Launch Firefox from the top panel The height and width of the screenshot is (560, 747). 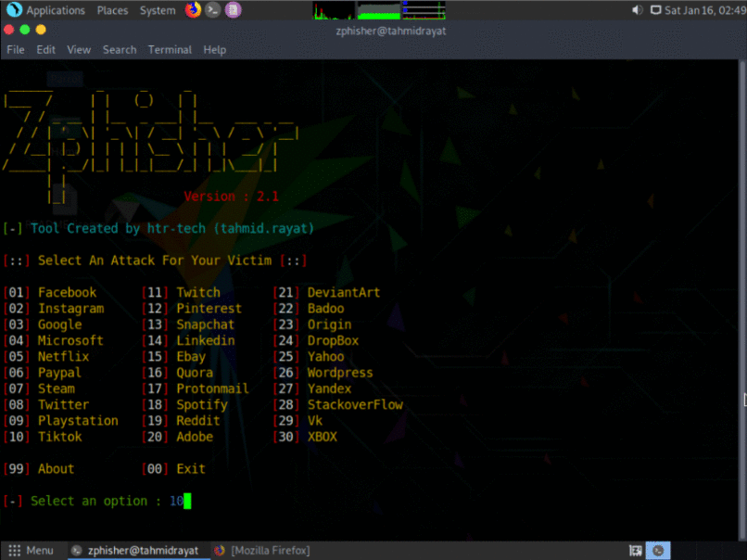click(x=193, y=10)
